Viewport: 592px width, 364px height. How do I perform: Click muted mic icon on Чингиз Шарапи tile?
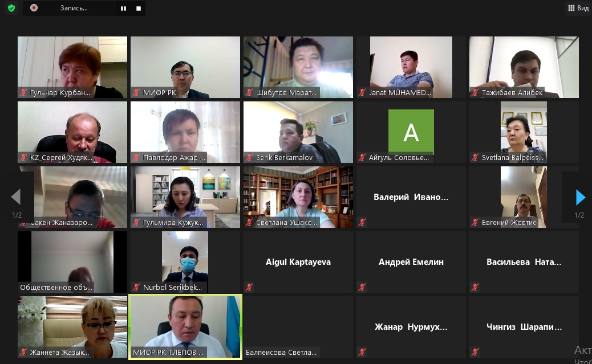[x=475, y=352]
